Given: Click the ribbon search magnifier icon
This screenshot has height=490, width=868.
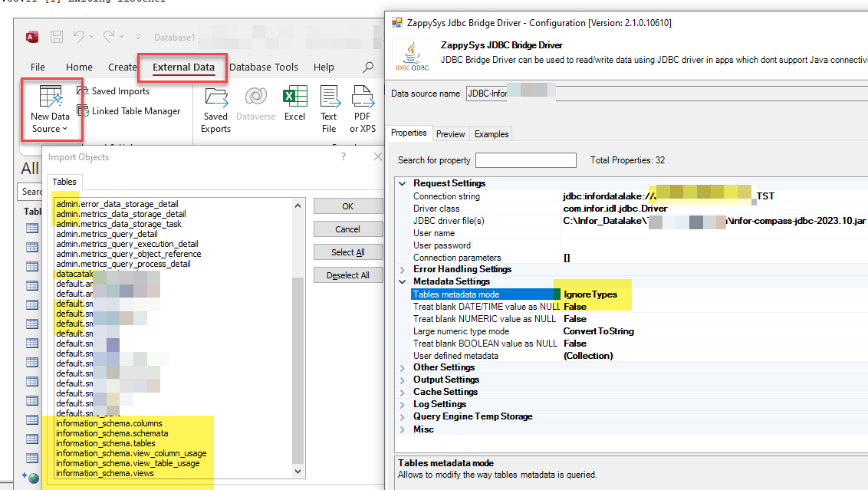Looking at the screenshot, I should (x=368, y=67).
